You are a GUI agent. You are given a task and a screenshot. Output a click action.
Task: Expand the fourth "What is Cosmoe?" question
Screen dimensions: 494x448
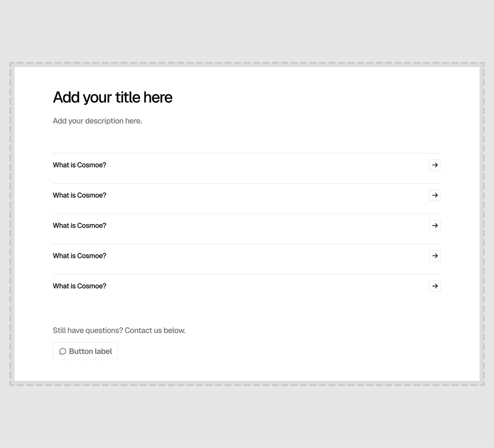[247, 256]
